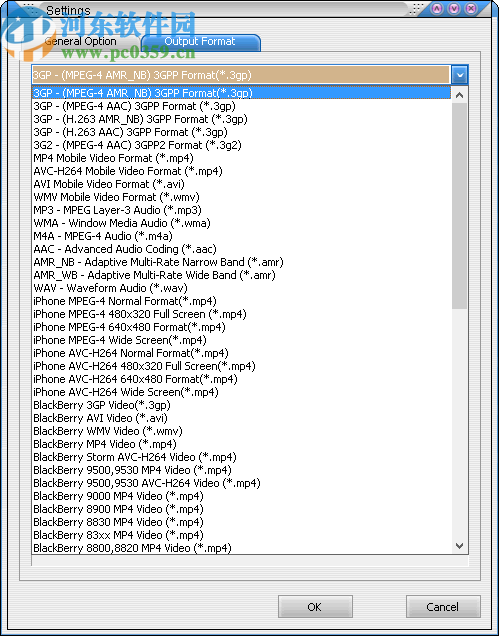Select 3GP - (H.263 AMR_NB) 3GPP Format
The width and height of the screenshot is (499, 636).
click(241, 119)
